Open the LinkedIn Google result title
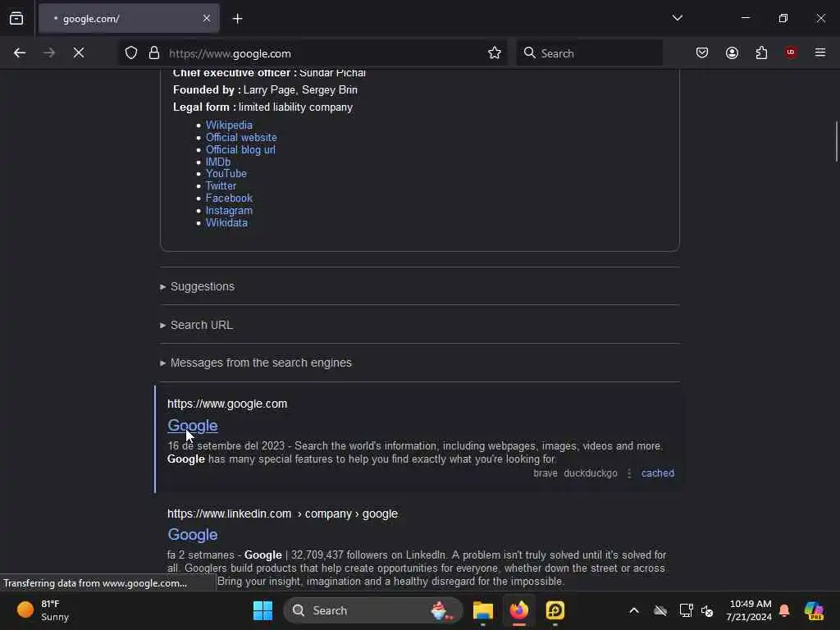The width and height of the screenshot is (840, 630). point(192,535)
